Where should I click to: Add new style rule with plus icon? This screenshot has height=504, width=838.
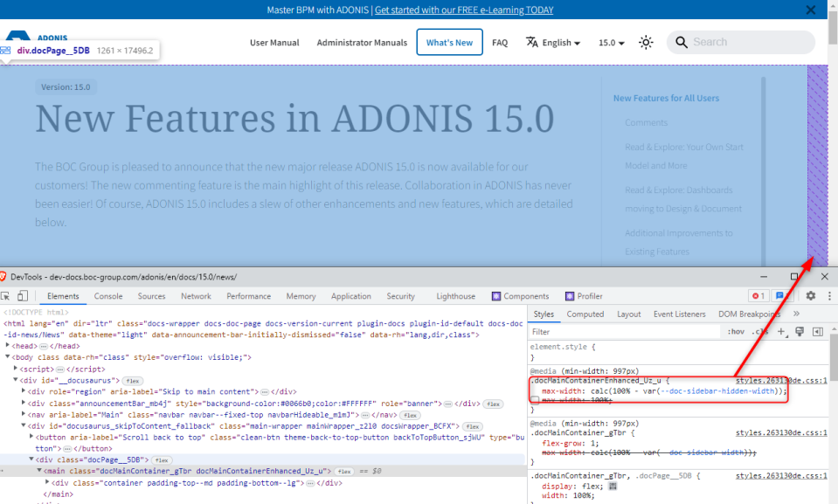point(780,331)
